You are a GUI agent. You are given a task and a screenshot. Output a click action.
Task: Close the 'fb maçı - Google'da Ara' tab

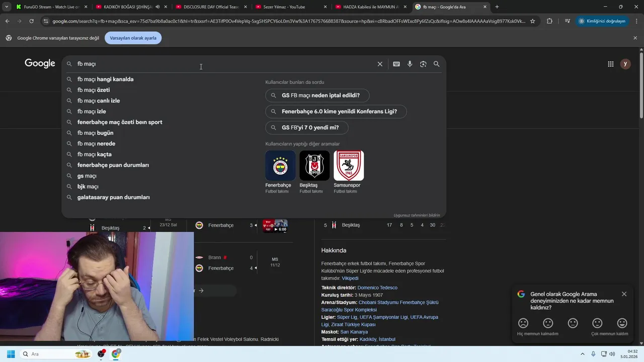[485, 7]
